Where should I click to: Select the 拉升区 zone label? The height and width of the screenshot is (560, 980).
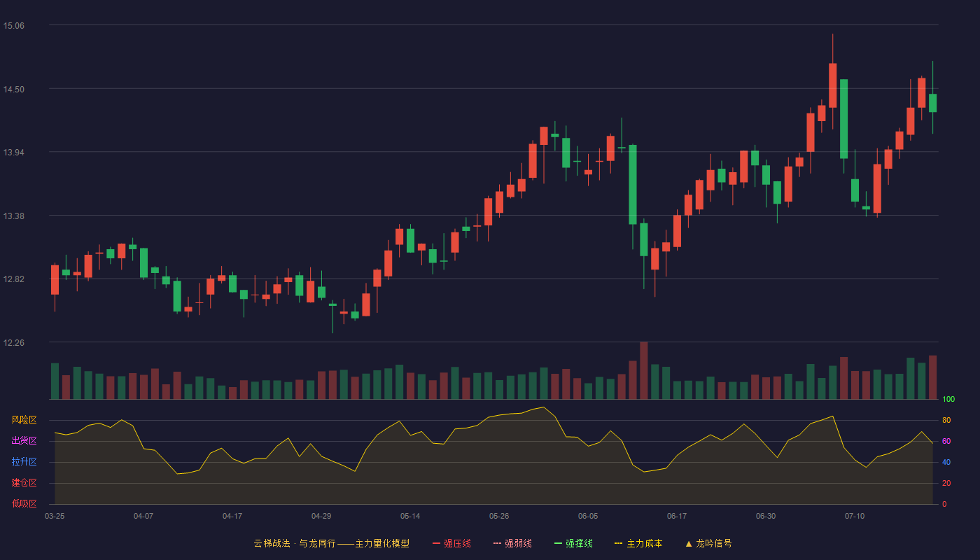(24, 462)
